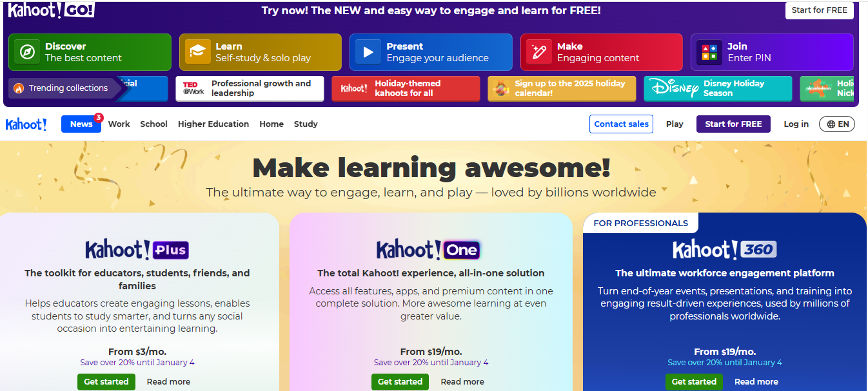868x391 pixels.
Task: Click Get started under Kahoot! 360
Action: [x=695, y=381]
